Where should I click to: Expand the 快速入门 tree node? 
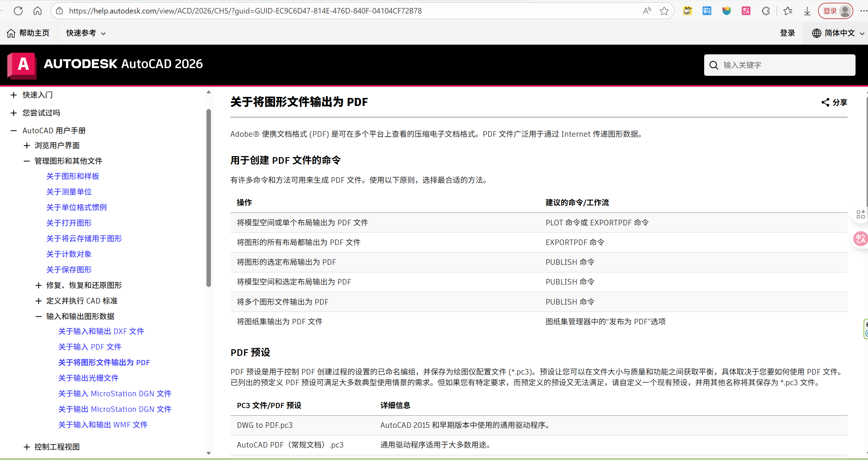[14, 95]
